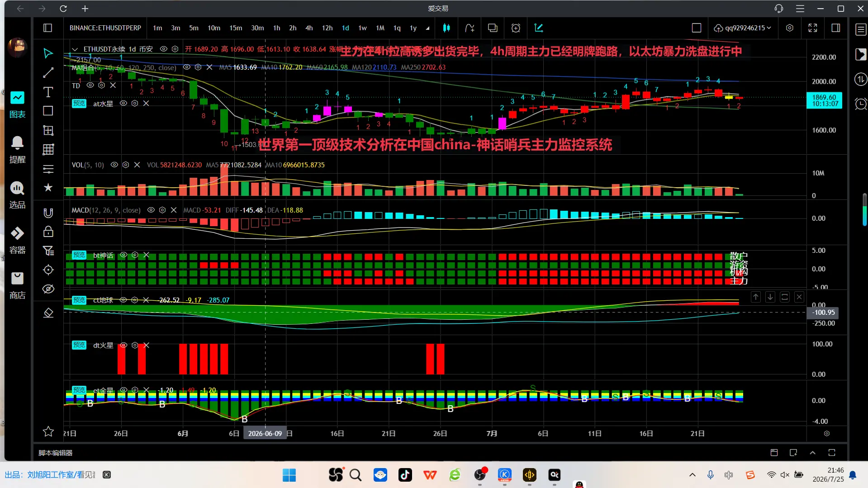Select the trend line drawing tool
Screen dimensions: 868x488
[48, 73]
